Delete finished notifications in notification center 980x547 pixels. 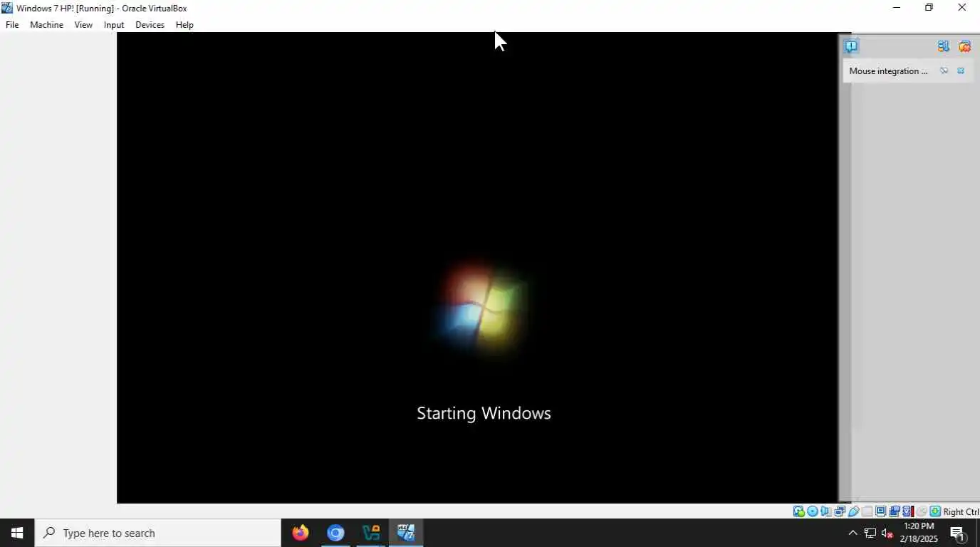point(965,46)
